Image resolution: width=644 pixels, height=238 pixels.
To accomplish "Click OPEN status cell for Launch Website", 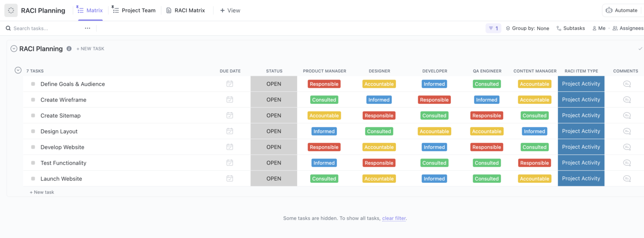I will click(274, 178).
